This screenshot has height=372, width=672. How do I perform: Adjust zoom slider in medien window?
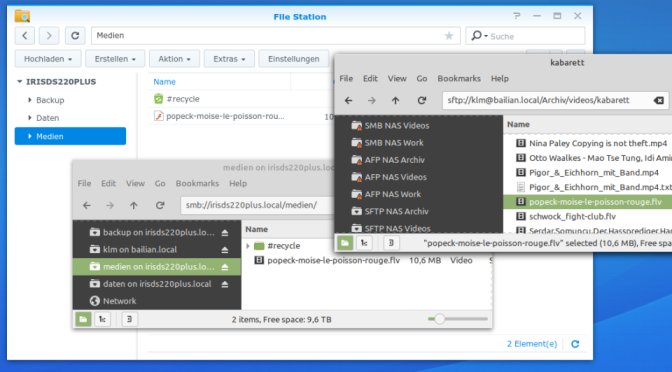click(x=439, y=319)
